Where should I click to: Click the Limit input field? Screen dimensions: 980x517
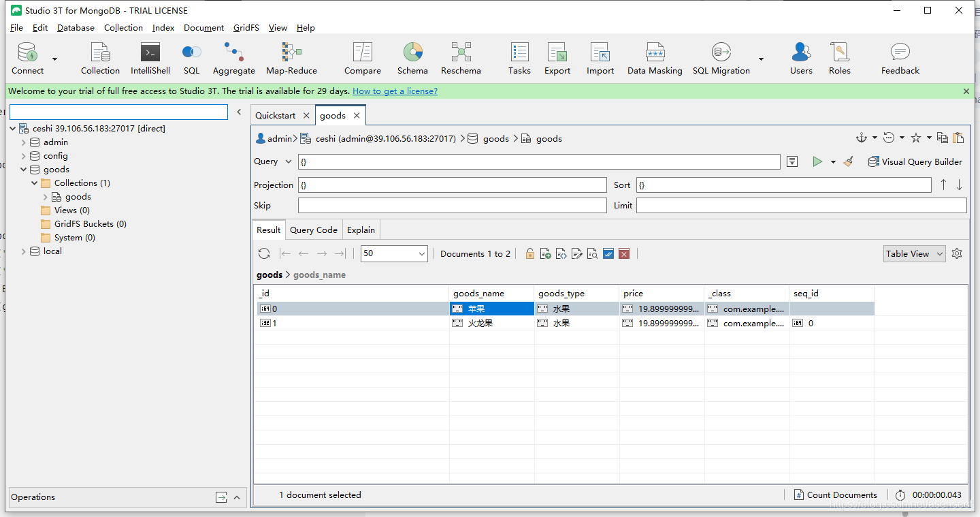[802, 205]
